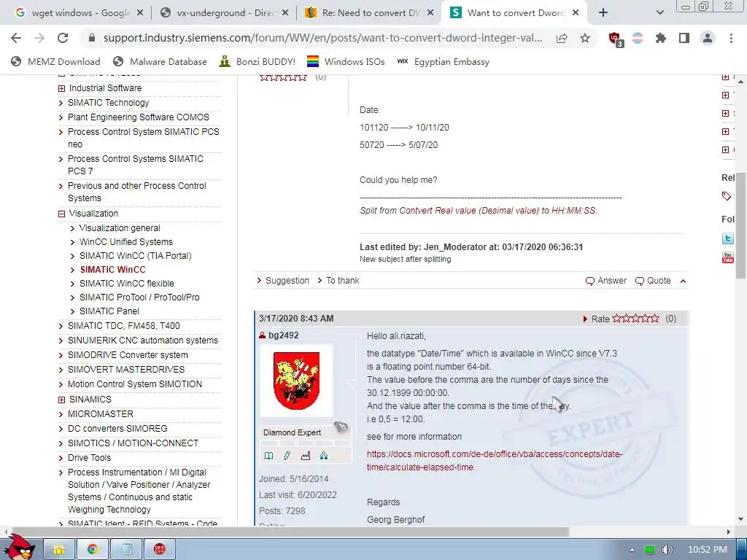Click Suggestion under the first post
Screen dimensions: 747x560
pos(287,281)
